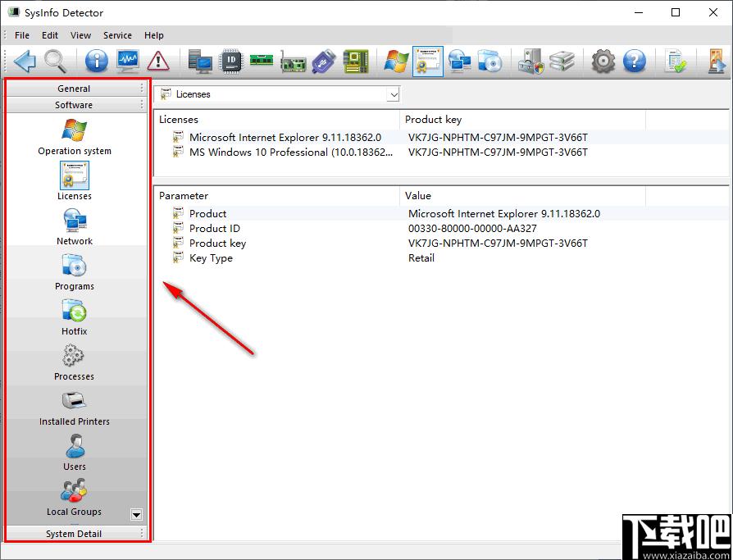This screenshot has width=733, height=560.
Task: Select the green memory module toolbar icon
Action: click(x=262, y=61)
